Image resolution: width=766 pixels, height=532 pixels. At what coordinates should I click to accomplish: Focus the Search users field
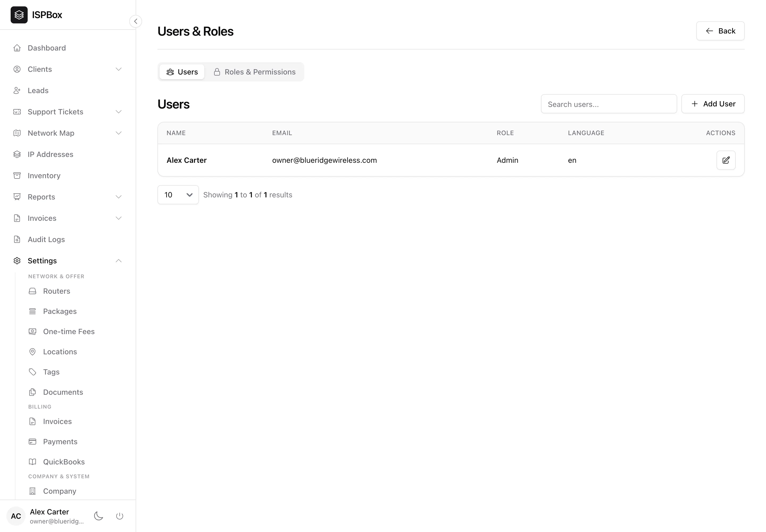point(609,104)
